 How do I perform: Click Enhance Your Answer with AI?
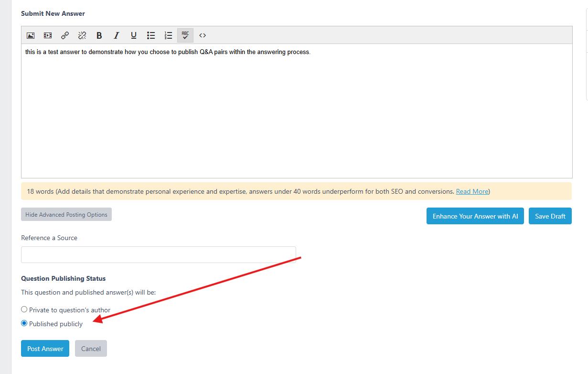[x=475, y=216]
